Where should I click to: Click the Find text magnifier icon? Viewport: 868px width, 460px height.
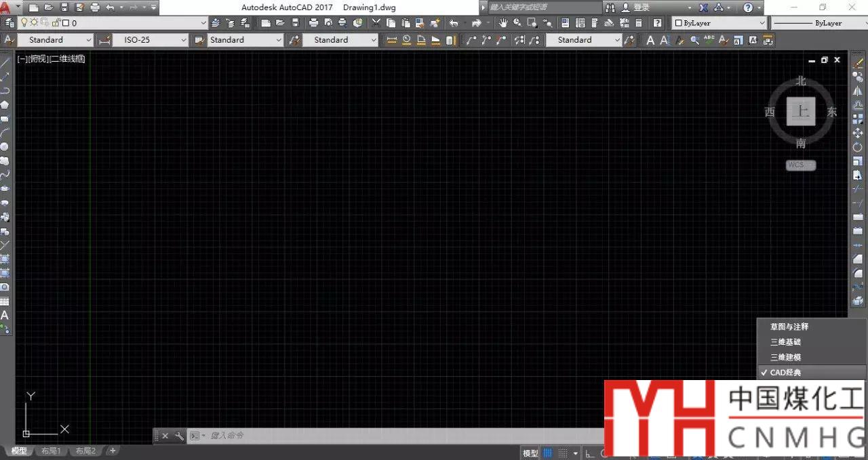click(694, 40)
